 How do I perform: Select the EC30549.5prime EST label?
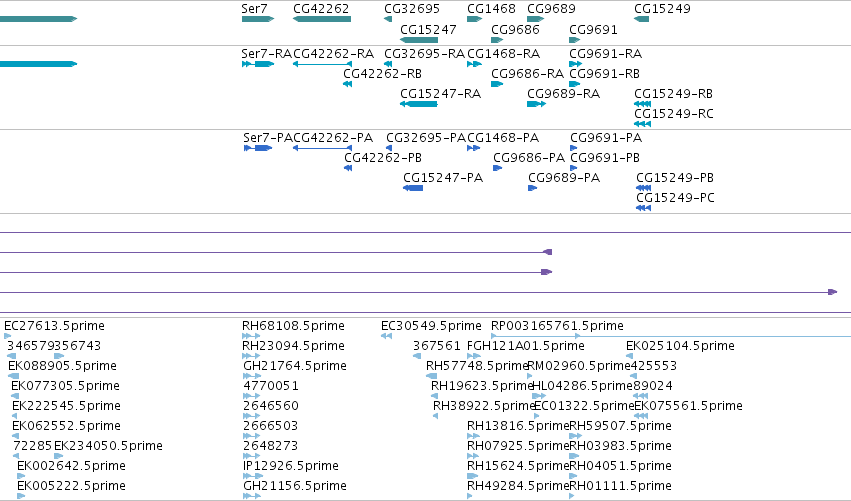point(431,326)
